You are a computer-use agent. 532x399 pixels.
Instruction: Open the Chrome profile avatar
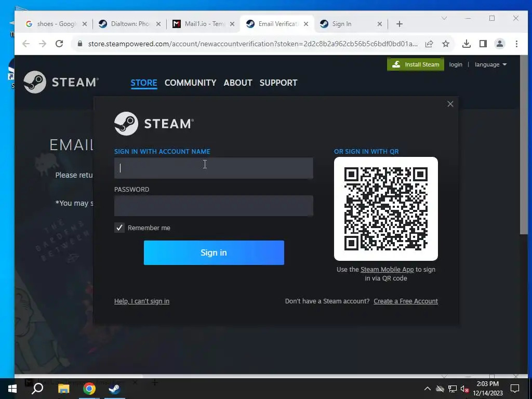point(500,44)
